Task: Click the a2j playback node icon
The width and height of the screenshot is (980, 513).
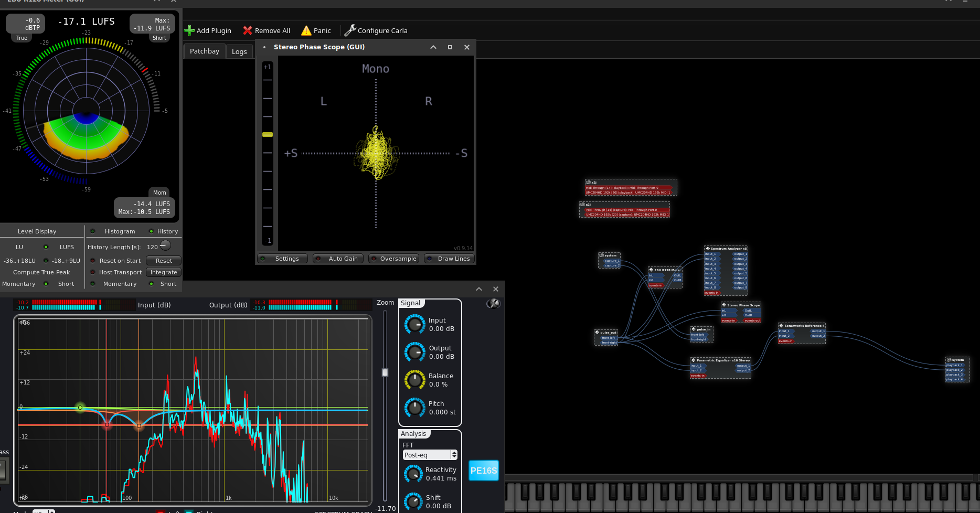Action: pyautogui.click(x=589, y=183)
